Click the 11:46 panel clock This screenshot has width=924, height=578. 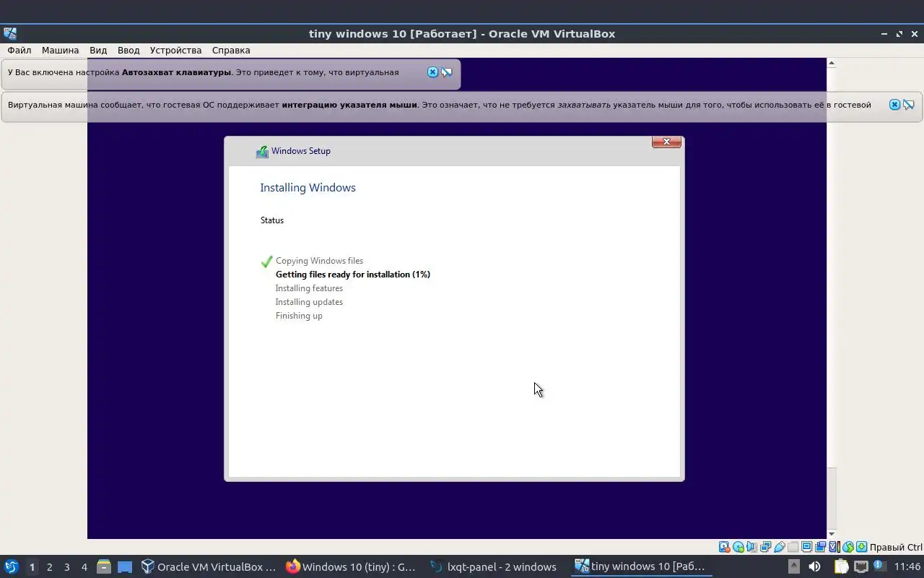907,566
